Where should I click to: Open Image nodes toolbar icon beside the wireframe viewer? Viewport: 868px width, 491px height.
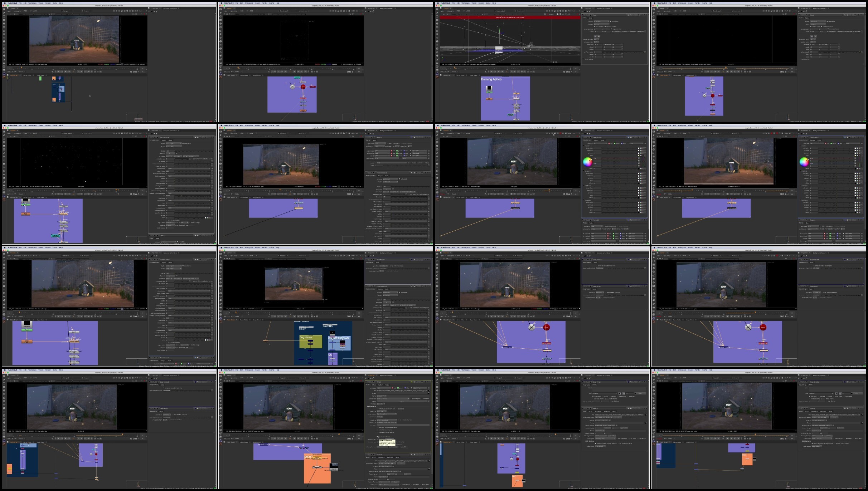(x=437, y=9)
